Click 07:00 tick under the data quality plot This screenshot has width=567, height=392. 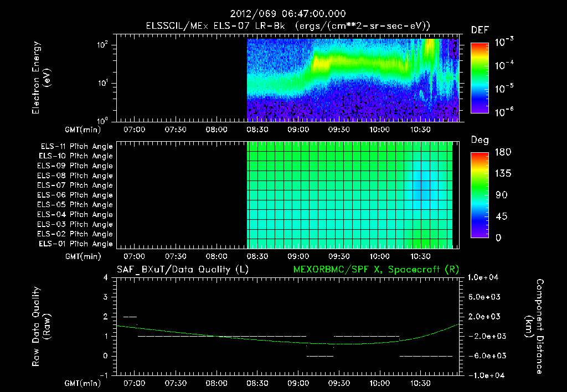point(135,383)
